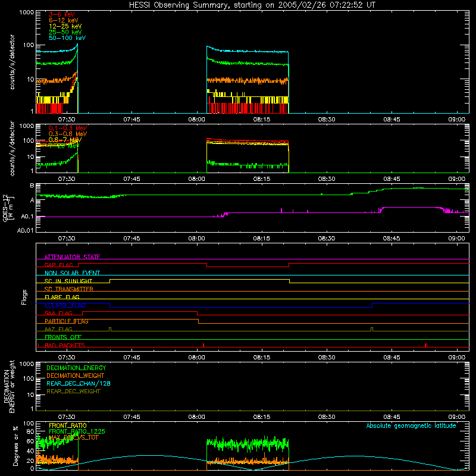Click the SAA_FLAG label
476x476 pixels.
click(58, 313)
